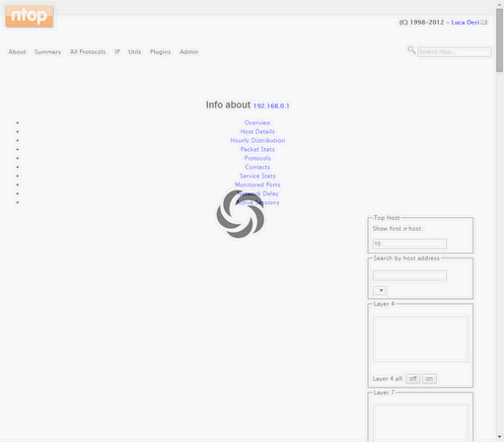Click the ntop logo icon
Viewport: 504px width, 442px height.
(30, 16)
